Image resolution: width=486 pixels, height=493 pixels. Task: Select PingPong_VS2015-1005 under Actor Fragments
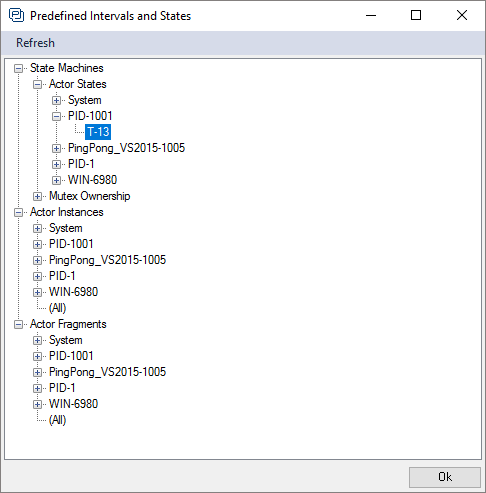coord(107,372)
